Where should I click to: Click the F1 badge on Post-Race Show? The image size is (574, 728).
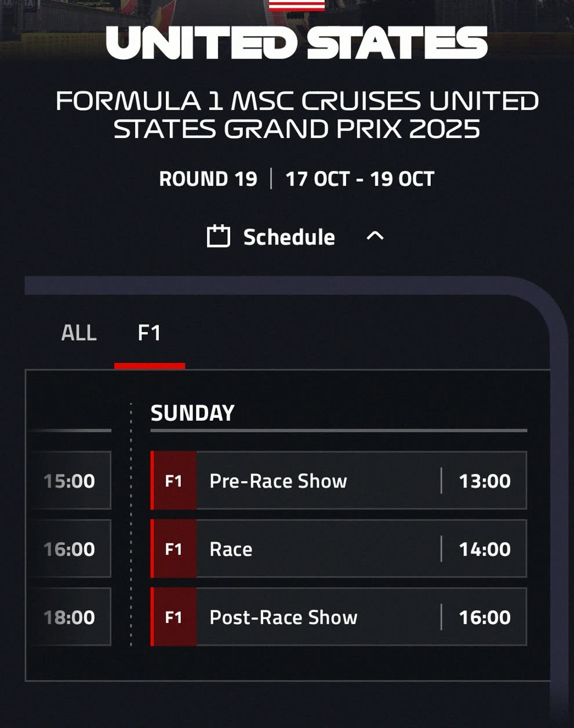tap(174, 617)
